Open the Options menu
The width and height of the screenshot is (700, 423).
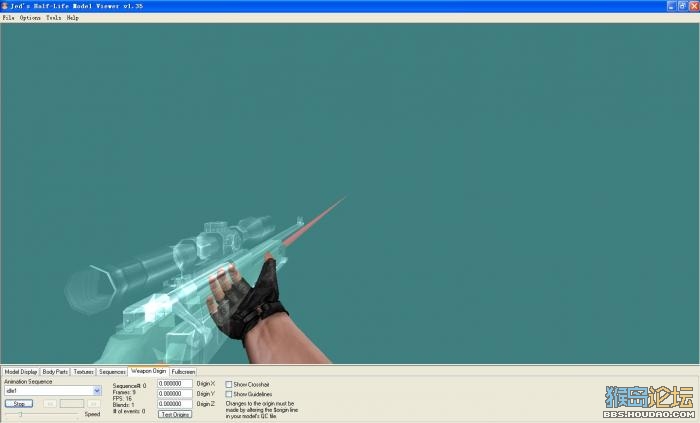tap(30, 18)
